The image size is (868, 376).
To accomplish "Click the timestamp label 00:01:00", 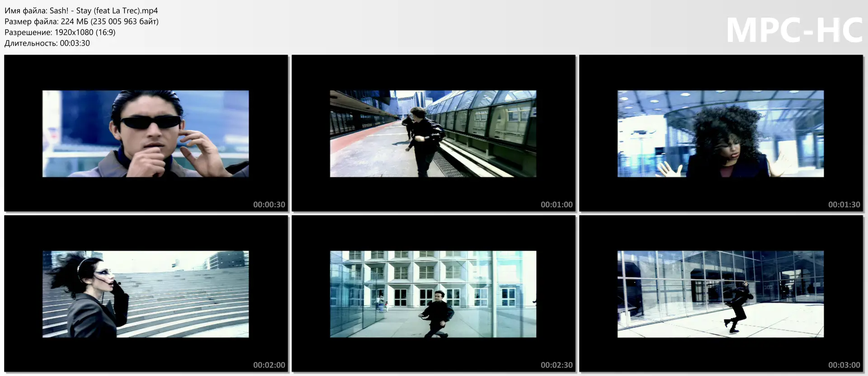I will [x=557, y=205].
